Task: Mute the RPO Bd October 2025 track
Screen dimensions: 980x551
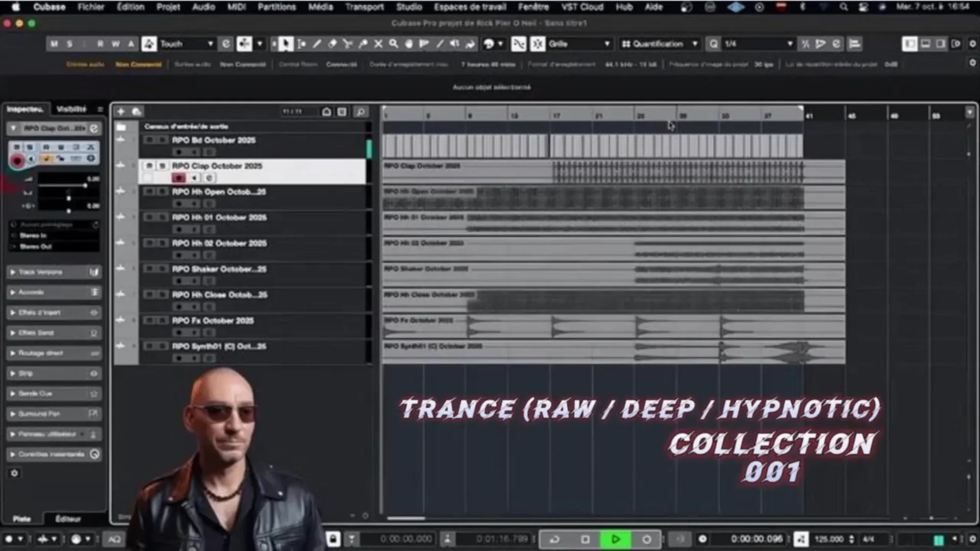Action: pos(149,140)
